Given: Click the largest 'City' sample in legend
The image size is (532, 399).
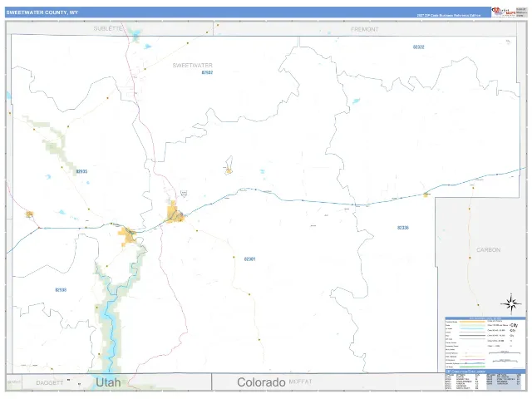Looking at the screenshot, I should (514, 325).
